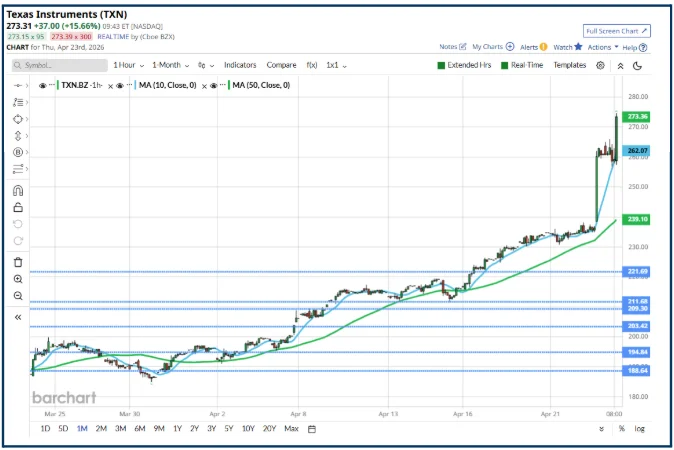Screen dimensions: 674x450
Task: Collapse header with double chevron up
Action: click(x=620, y=66)
